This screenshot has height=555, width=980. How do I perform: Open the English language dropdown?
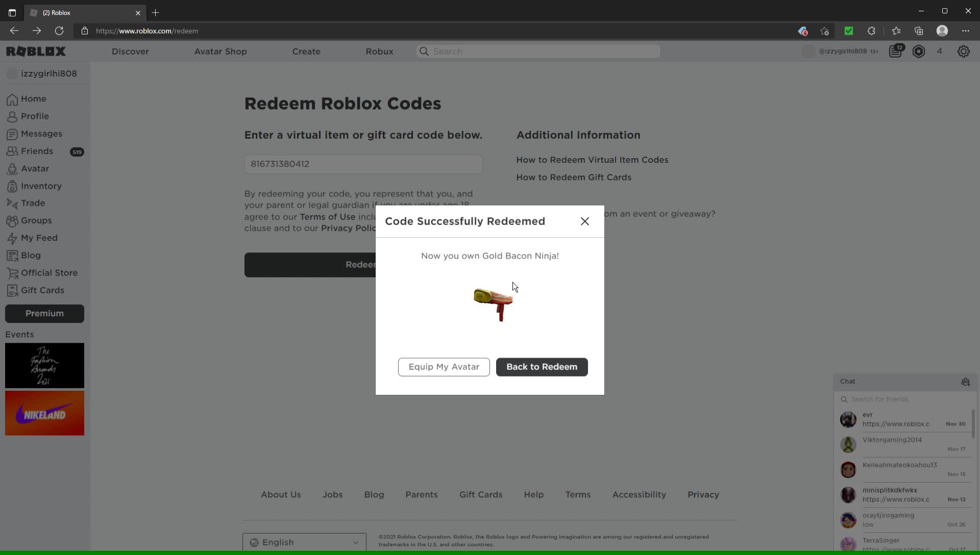click(304, 542)
